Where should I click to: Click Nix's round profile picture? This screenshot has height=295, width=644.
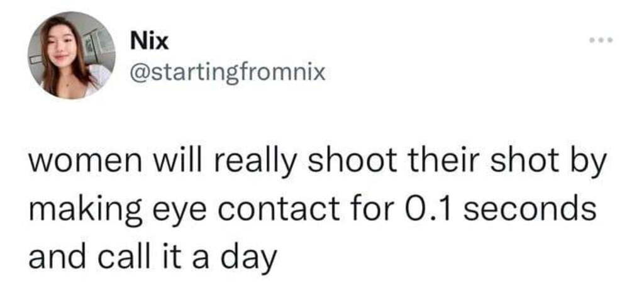[70, 55]
